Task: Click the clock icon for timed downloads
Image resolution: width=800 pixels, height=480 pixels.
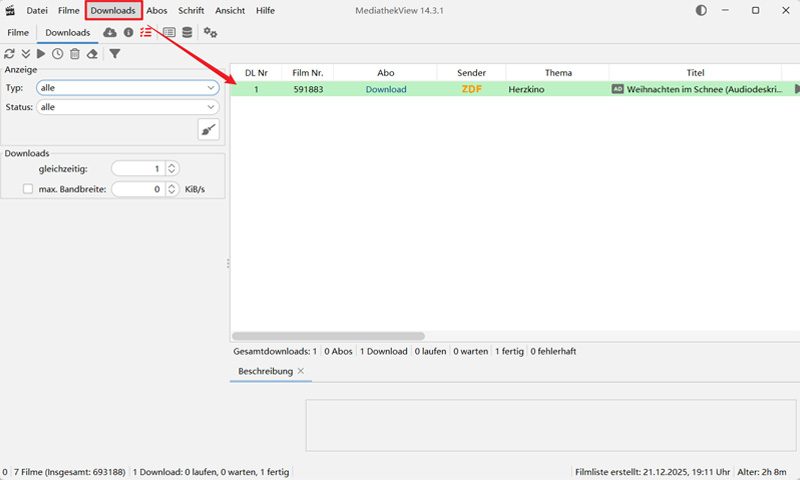Action: pos(58,54)
